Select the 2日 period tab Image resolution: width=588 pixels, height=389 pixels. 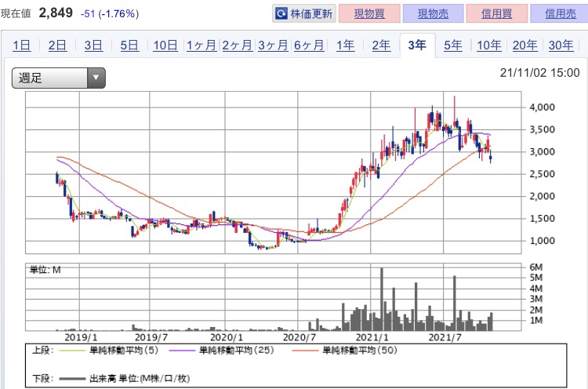click(57, 45)
